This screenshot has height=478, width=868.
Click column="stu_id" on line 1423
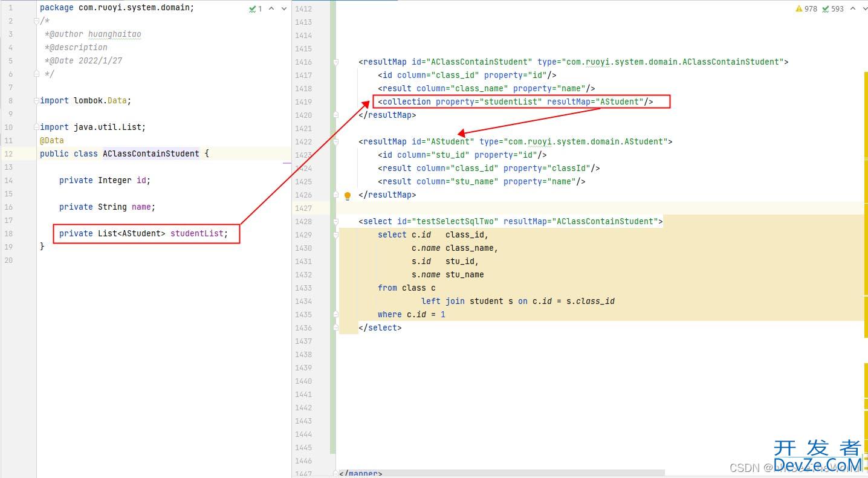(433, 155)
